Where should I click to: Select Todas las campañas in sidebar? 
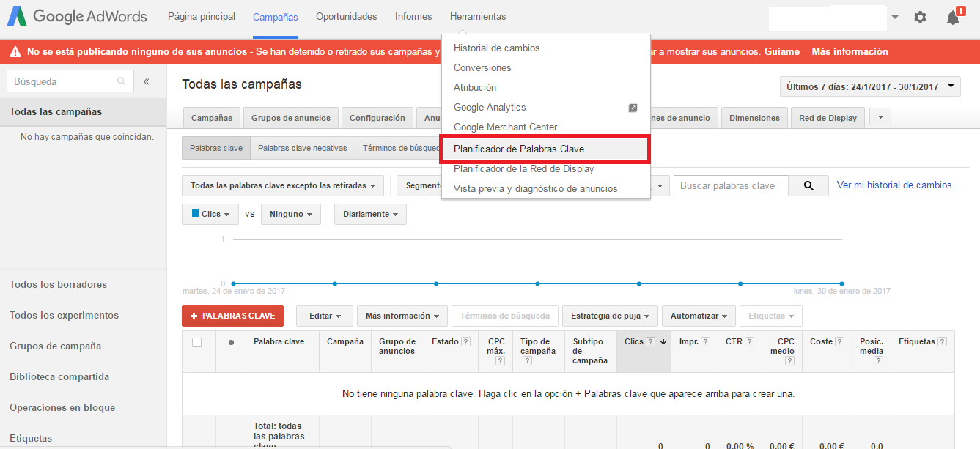point(83,112)
